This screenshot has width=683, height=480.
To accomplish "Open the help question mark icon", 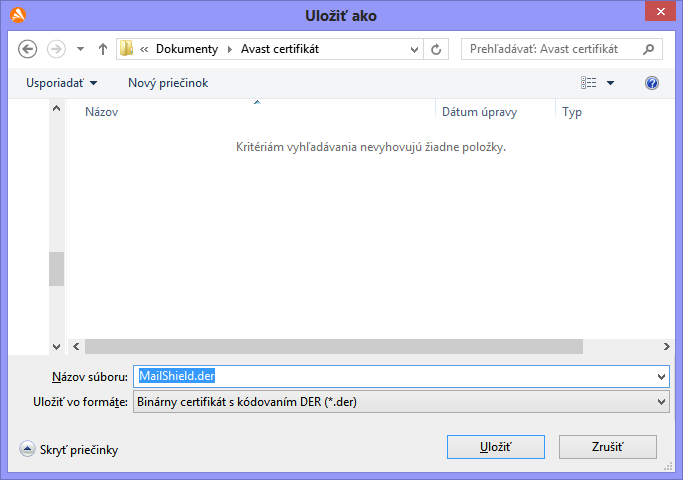I will 652,83.
